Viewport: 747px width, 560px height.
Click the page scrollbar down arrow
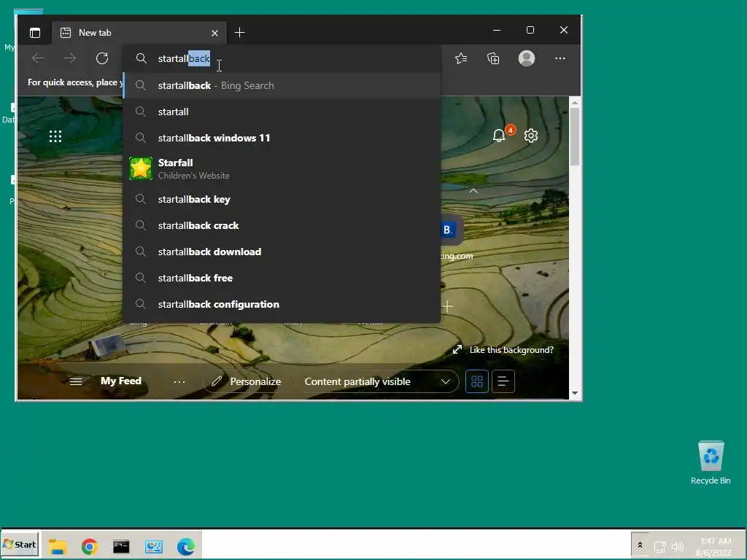(575, 393)
